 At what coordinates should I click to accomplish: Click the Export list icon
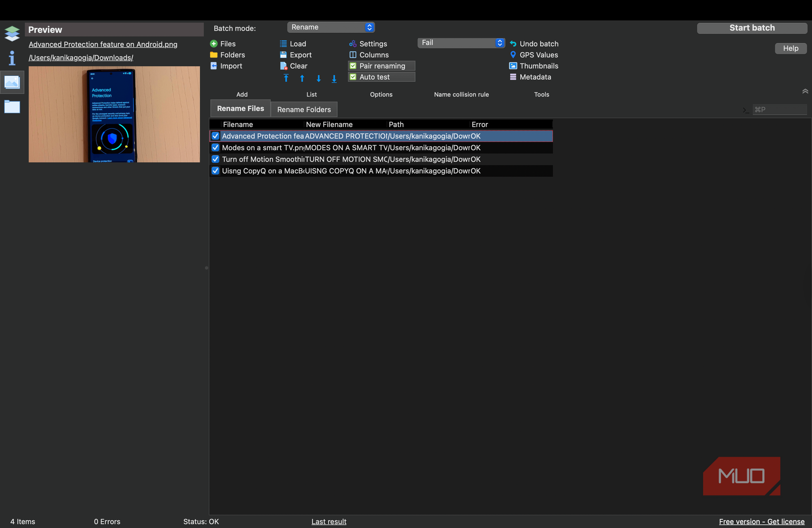pyautogui.click(x=283, y=55)
